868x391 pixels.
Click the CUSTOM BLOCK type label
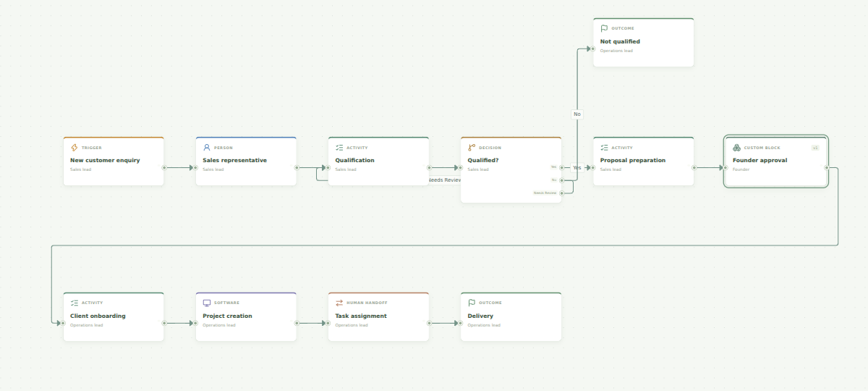[762, 148]
